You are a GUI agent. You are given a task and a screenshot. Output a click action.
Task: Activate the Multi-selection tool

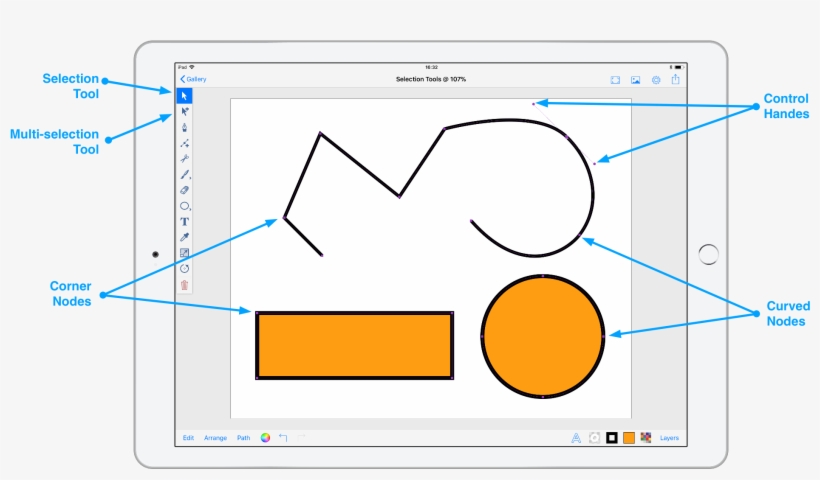point(185,111)
